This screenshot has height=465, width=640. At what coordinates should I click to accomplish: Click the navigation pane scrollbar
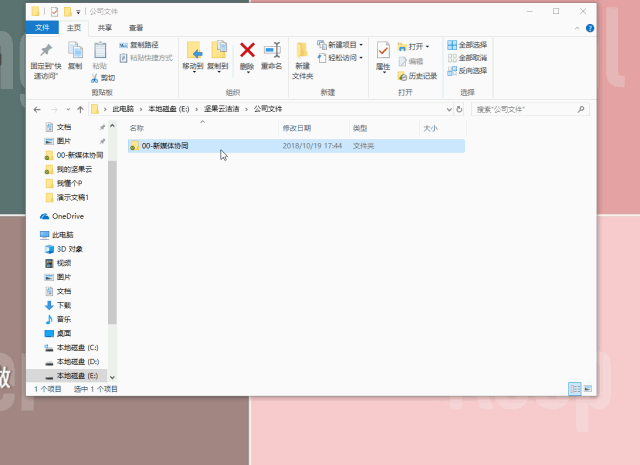[x=112, y=243]
